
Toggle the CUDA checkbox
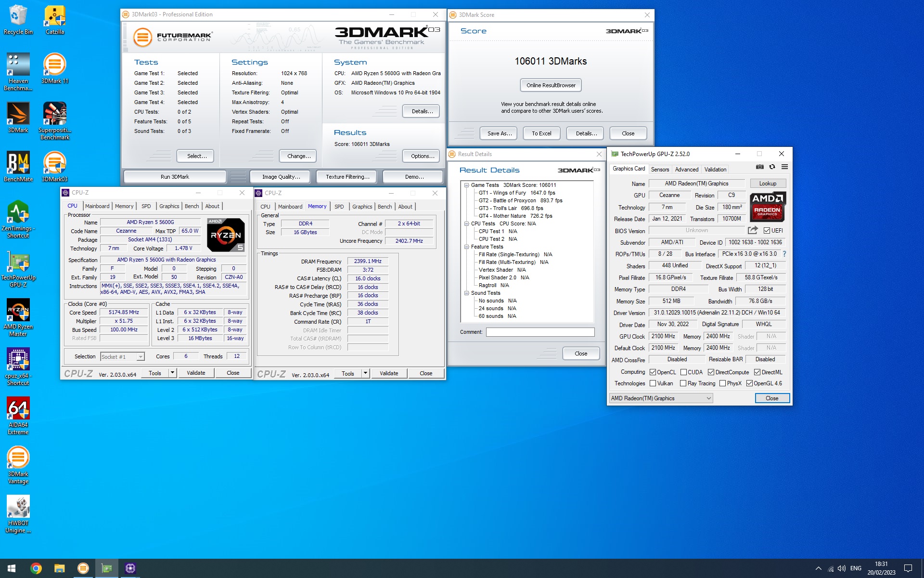683,372
